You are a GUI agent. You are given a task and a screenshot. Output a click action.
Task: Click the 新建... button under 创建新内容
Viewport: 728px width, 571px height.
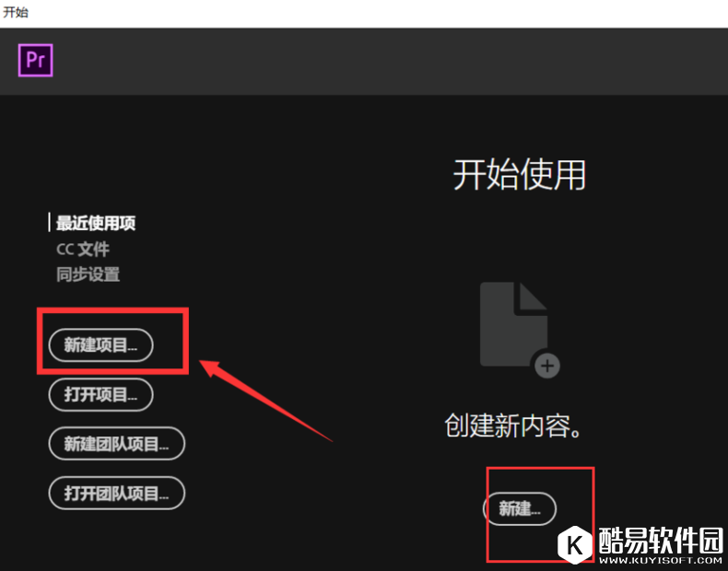(x=520, y=509)
